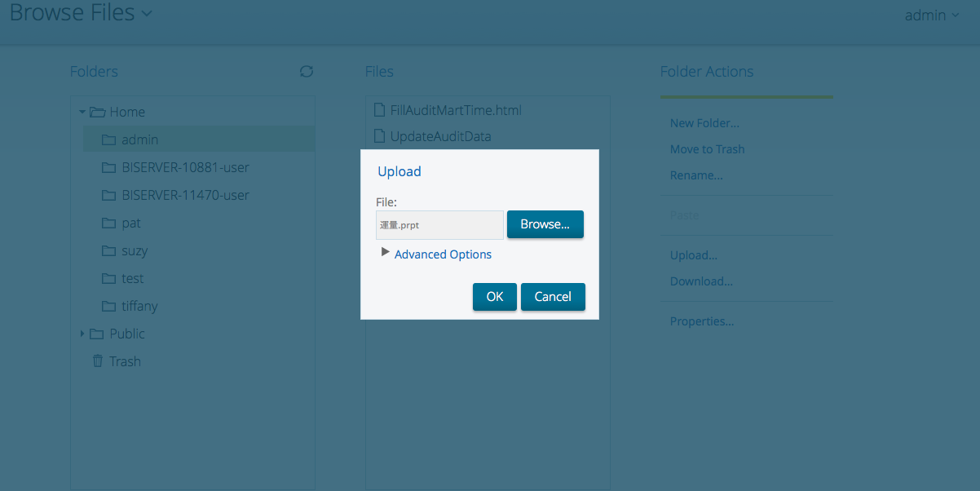
Task: Click the Advanced Options link
Action: point(443,254)
